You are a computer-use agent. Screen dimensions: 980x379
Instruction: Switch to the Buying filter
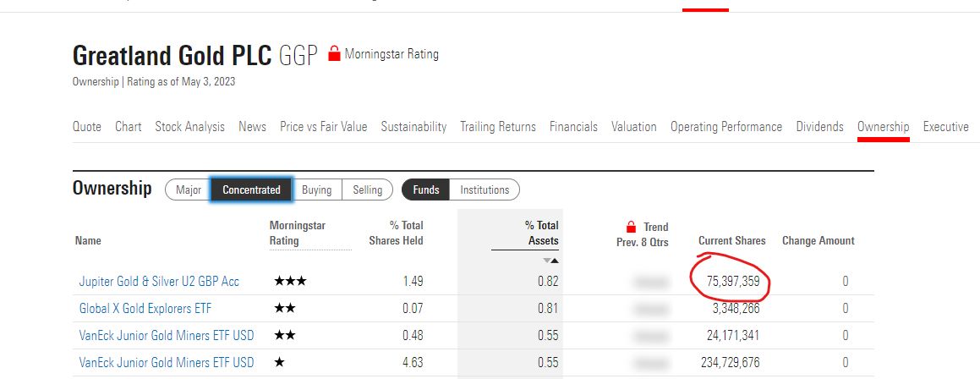317,189
